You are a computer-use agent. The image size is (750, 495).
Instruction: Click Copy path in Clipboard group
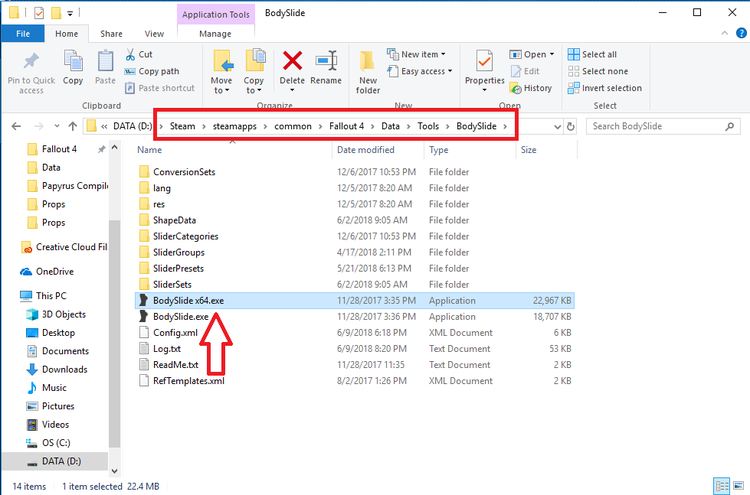coord(152,71)
